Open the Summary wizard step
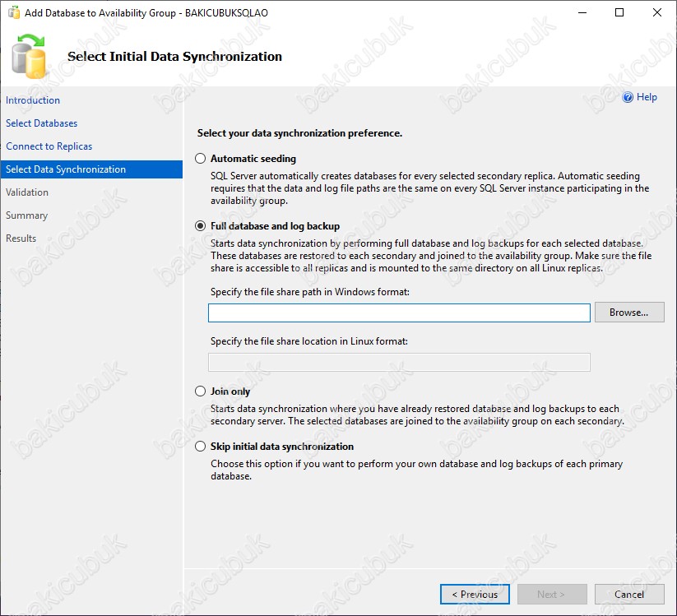The height and width of the screenshot is (616, 677). pos(26,215)
